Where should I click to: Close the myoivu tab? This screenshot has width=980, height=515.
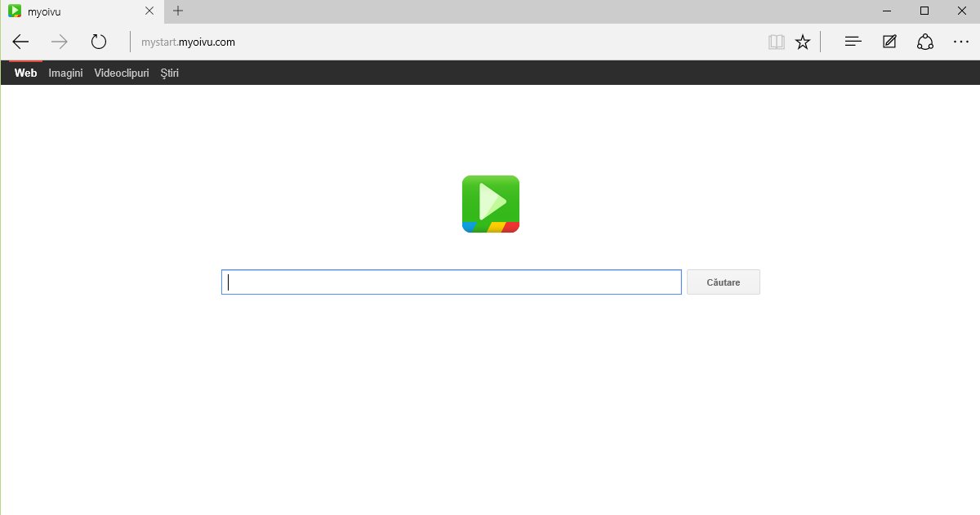click(x=149, y=11)
